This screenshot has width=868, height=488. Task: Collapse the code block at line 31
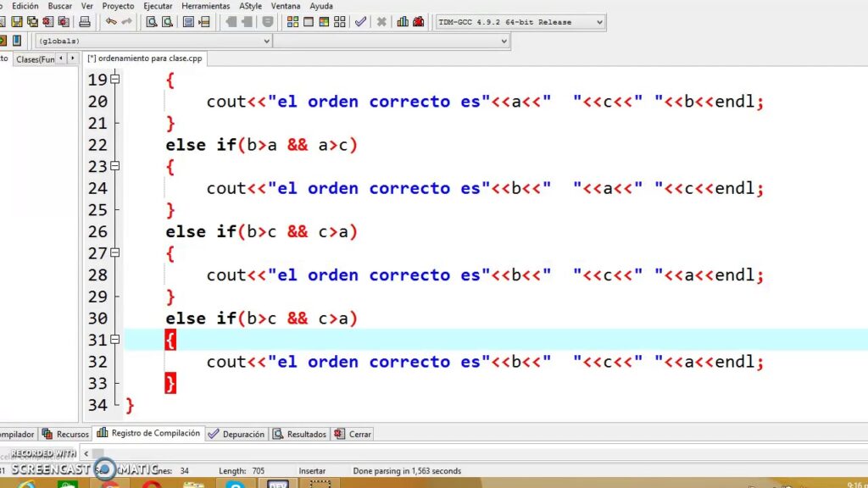[x=114, y=340]
